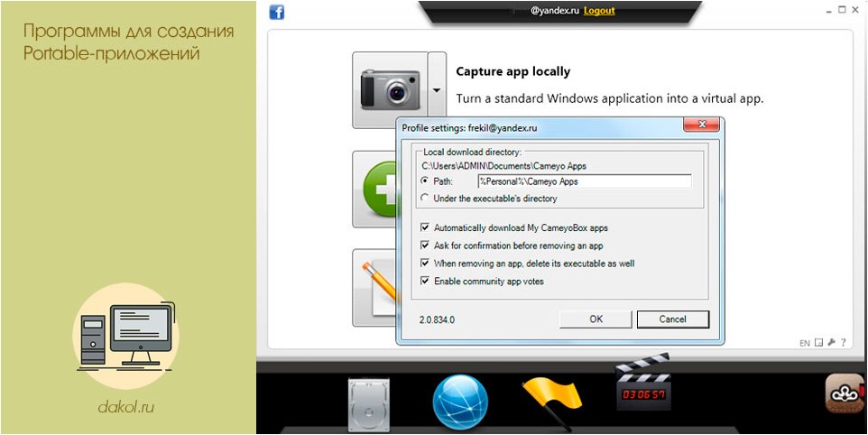The height and width of the screenshot is (435, 868).
Task: Click the wrench settings icon
Action: [831, 343]
